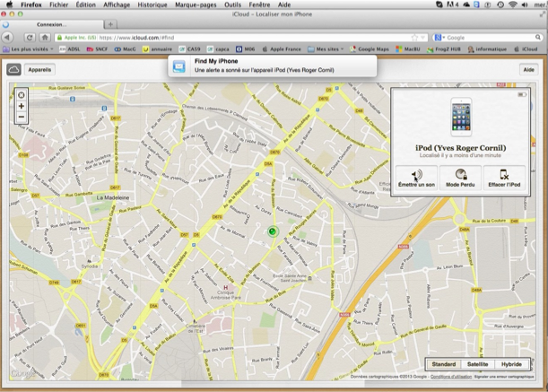548x392 pixels.
Task: Zoom out on the map
Action: (22, 117)
